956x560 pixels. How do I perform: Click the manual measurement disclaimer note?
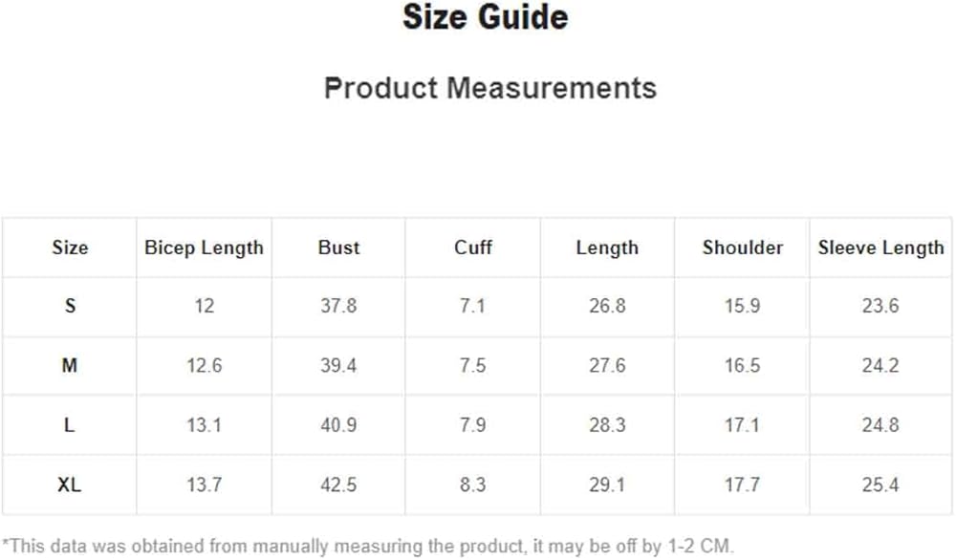pyautogui.click(x=368, y=546)
